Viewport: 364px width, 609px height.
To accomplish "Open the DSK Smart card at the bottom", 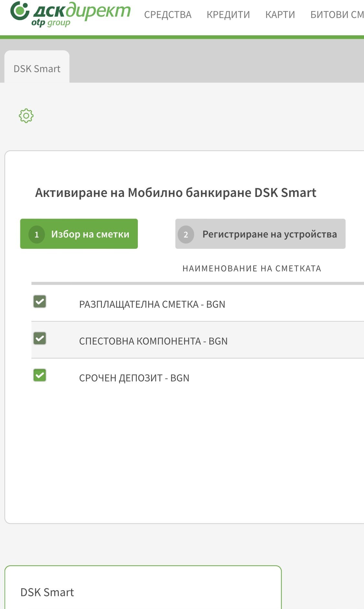I will 47,592.
